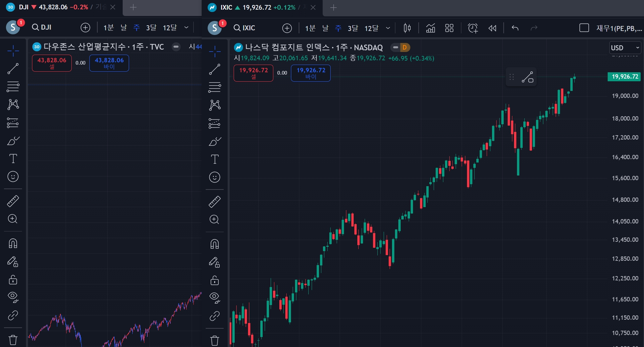Check the layout checkbox beside 재무1
Screen dimensions: 644x347
click(x=584, y=28)
